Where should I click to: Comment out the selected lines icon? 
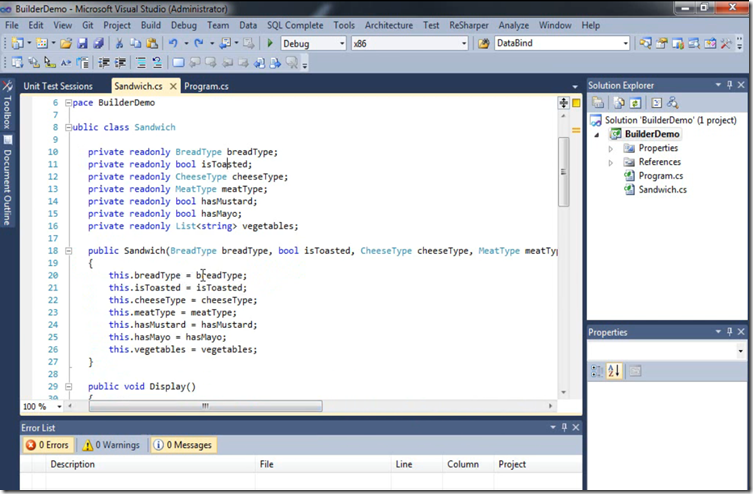coord(141,62)
